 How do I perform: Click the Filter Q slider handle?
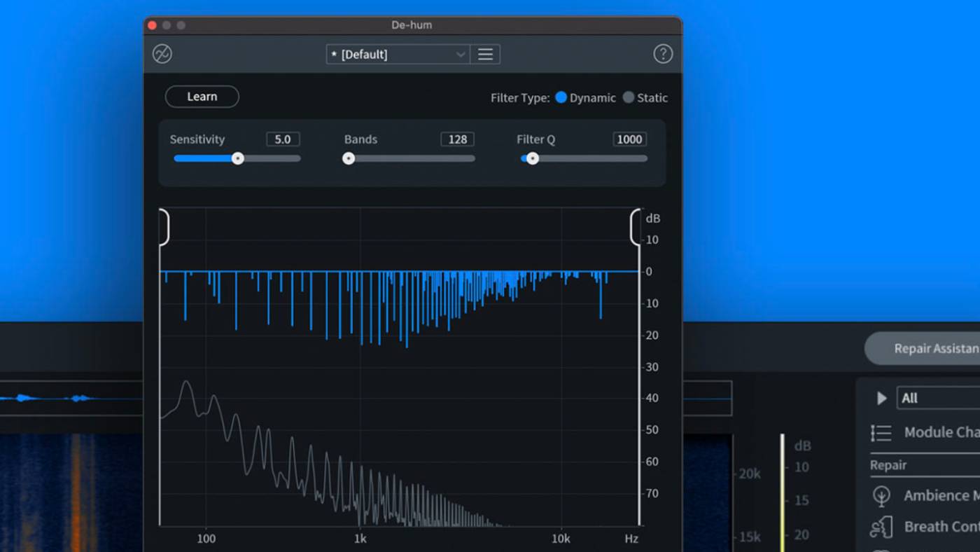coord(533,159)
